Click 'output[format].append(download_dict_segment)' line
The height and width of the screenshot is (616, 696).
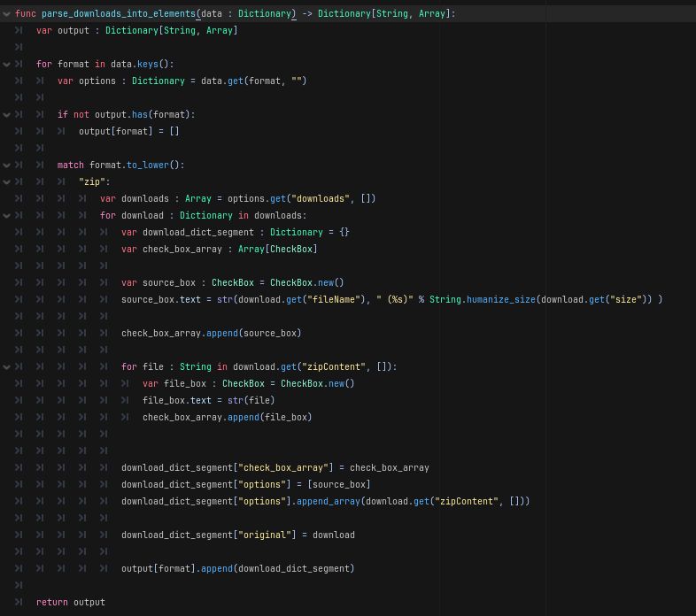238,569
